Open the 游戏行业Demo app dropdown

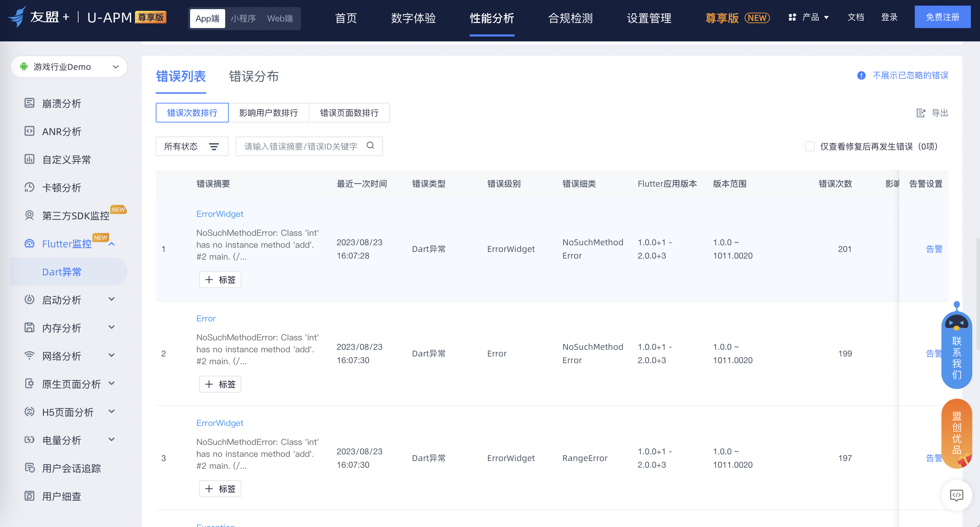coord(68,67)
